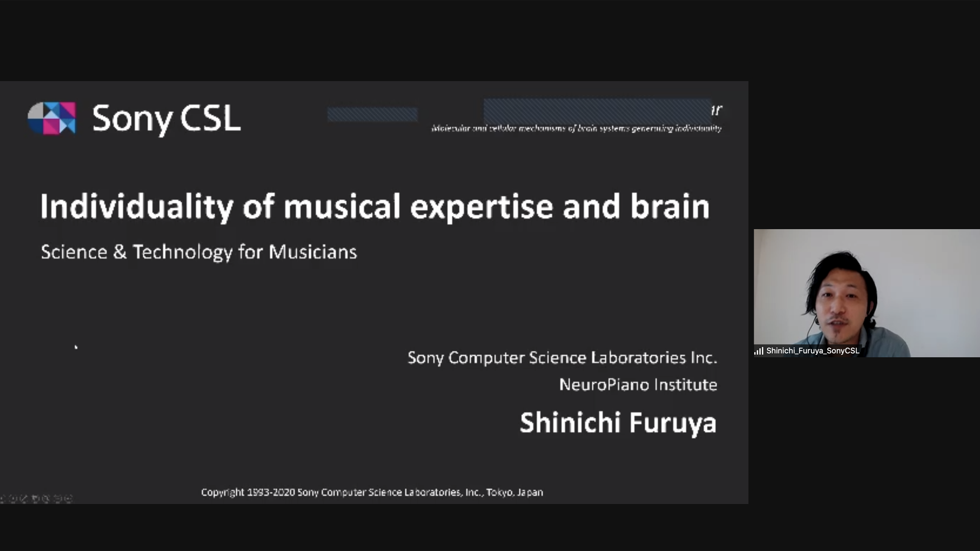Click the next slide arrow icon
Screen dimensions: 980x551
[12, 498]
